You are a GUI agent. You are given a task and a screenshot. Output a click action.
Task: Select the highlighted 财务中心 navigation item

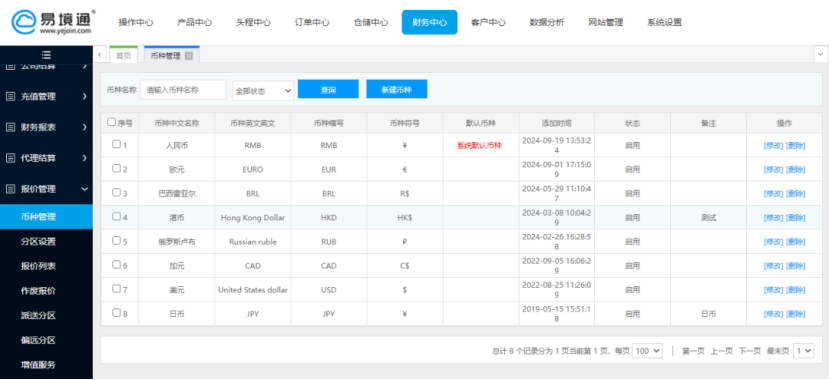pos(429,22)
